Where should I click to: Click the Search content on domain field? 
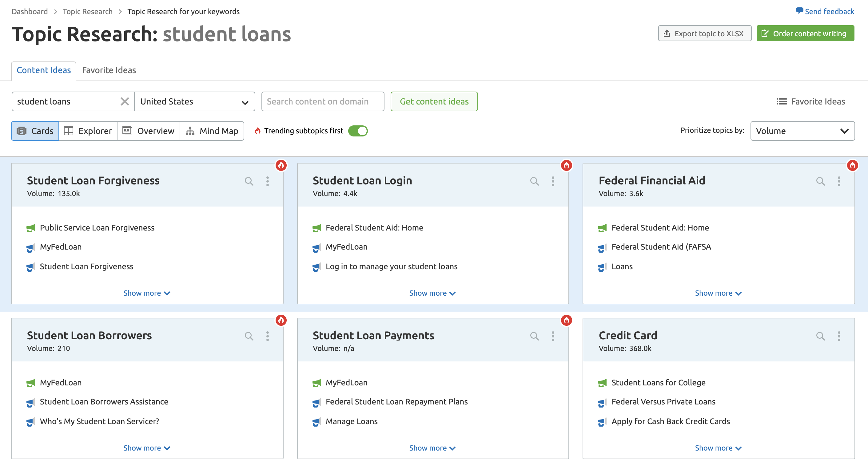pyautogui.click(x=323, y=101)
